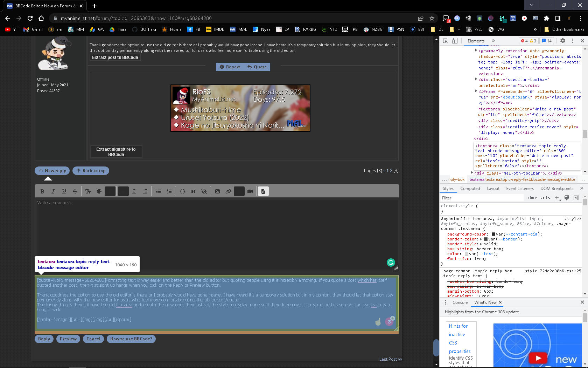
Task: Open the DevTools settings gear
Action: pos(563,41)
